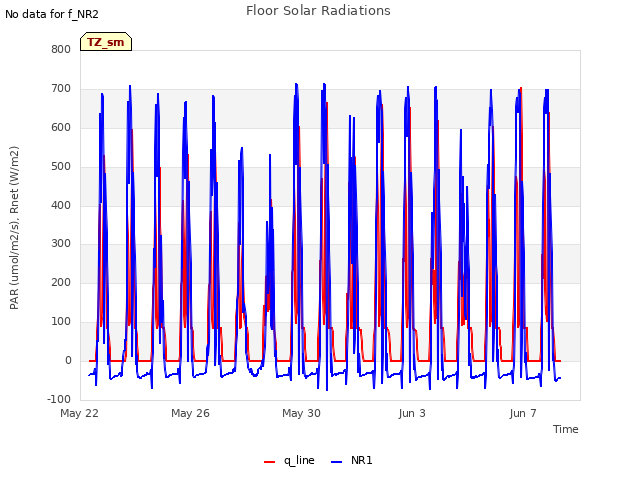Toggle the q_line series in the legend
Screen dimensions: 640x480
click(x=289, y=460)
